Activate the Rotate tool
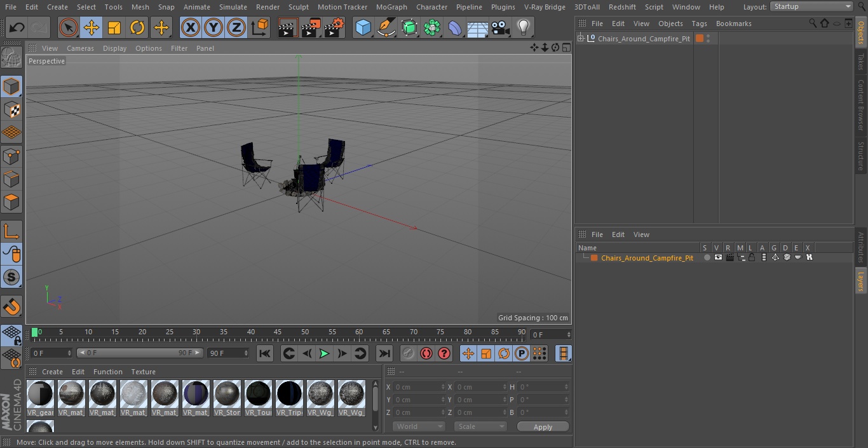 (137, 27)
